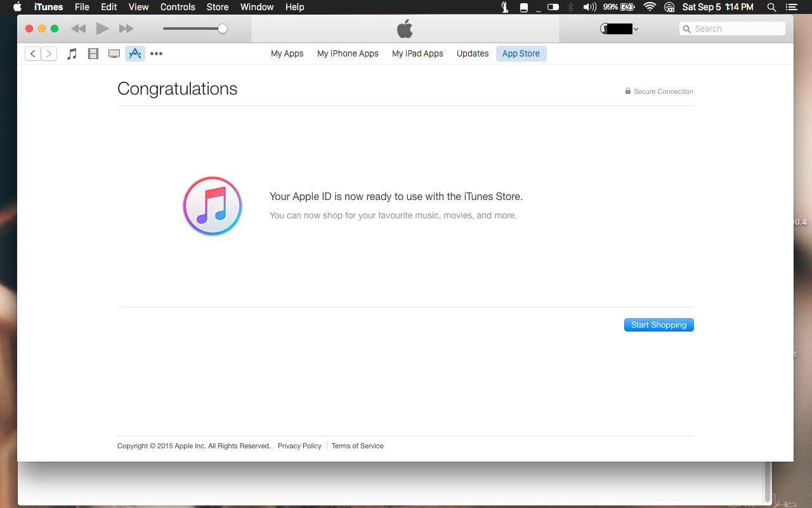Open the Privacy Policy link
The image size is (812, 508).
pos(299,446)
